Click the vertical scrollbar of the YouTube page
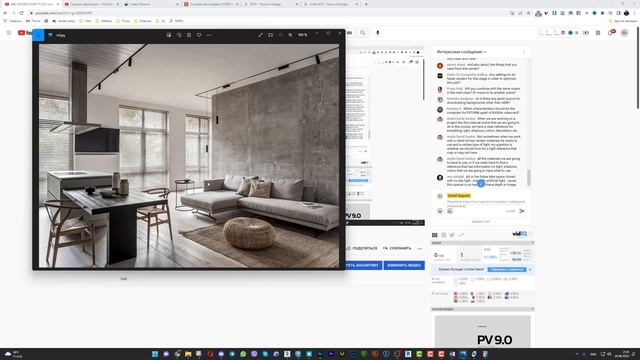 tap(638, 67)
